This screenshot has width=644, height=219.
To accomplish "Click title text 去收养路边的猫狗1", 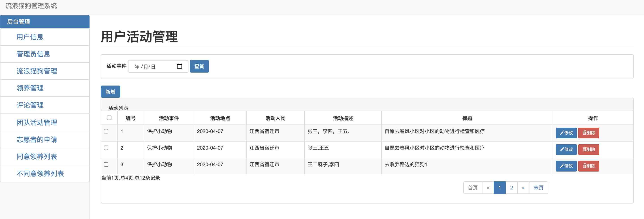I will click(x=406, y=164).
